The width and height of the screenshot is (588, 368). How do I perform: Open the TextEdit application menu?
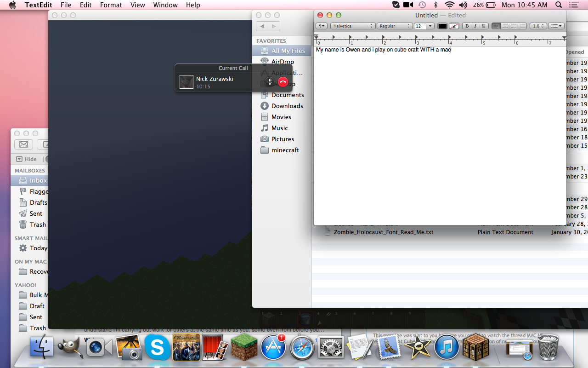coord(39,5)
